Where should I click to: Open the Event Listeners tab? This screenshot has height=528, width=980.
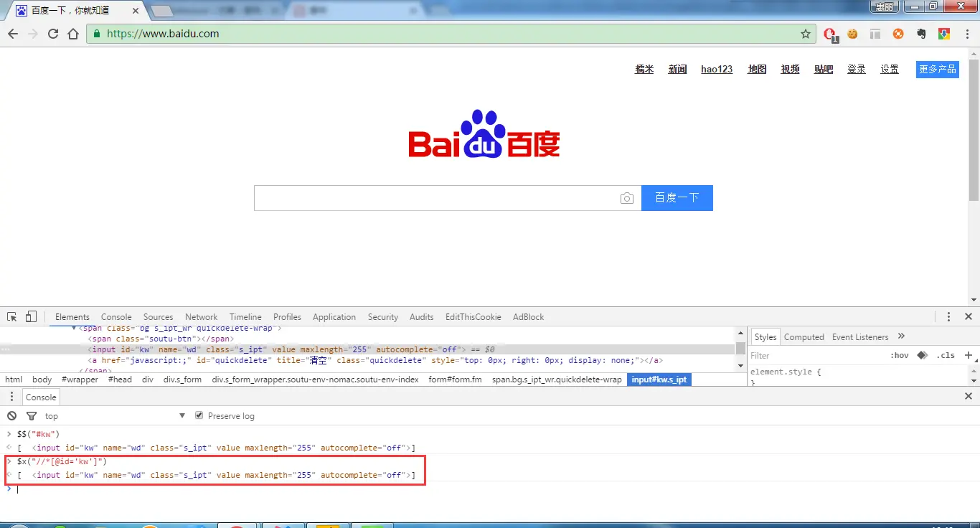tap(860, 337)
